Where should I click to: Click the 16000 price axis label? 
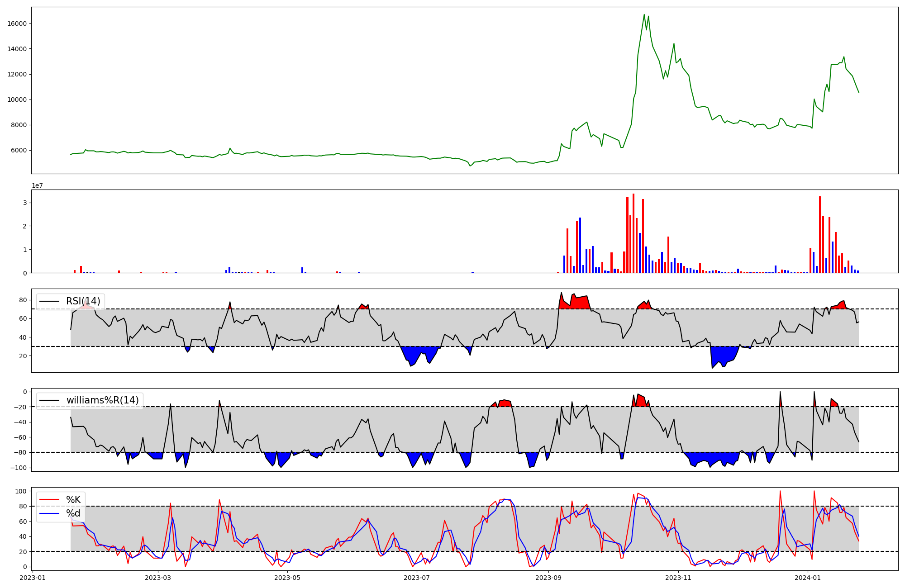pyautogui.click(x=17, y=24)
